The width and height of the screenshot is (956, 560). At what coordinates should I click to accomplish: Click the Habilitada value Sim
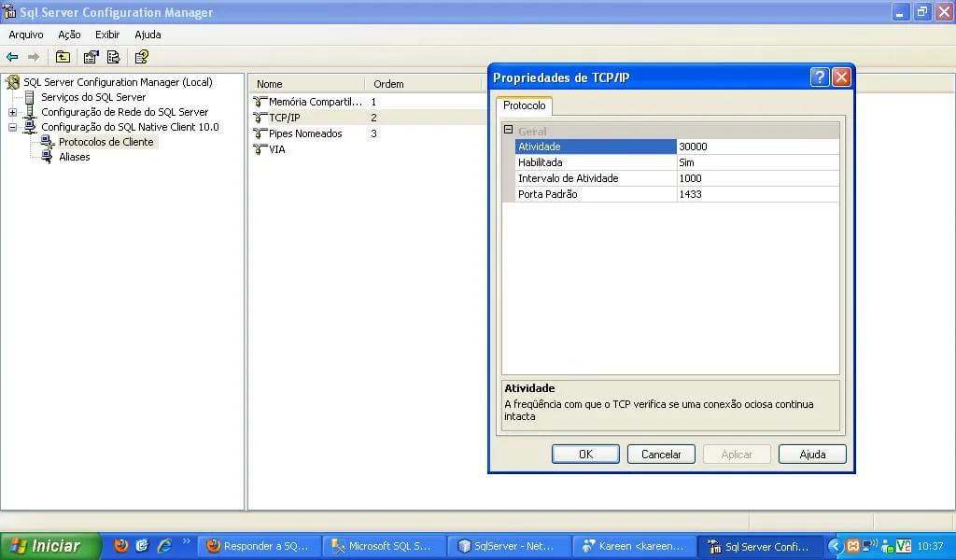coord(758,162)
